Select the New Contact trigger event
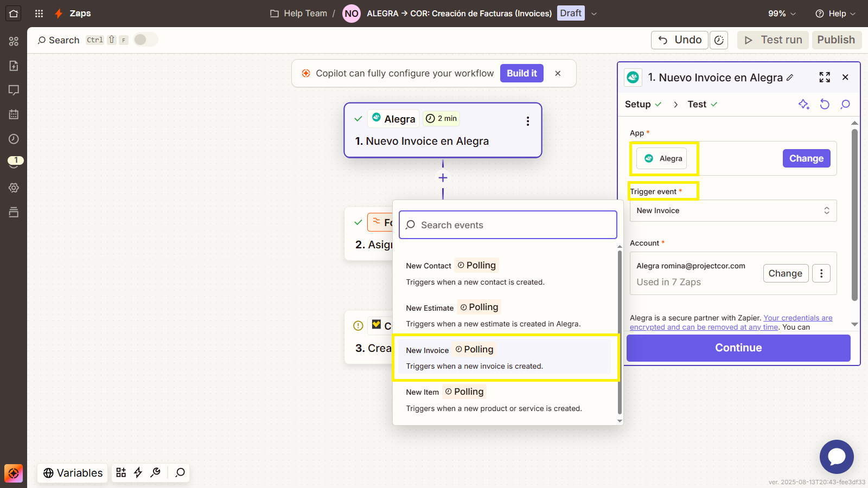This screenshot has width=868, height=488. pyautogui.click(x=505, y=273)
